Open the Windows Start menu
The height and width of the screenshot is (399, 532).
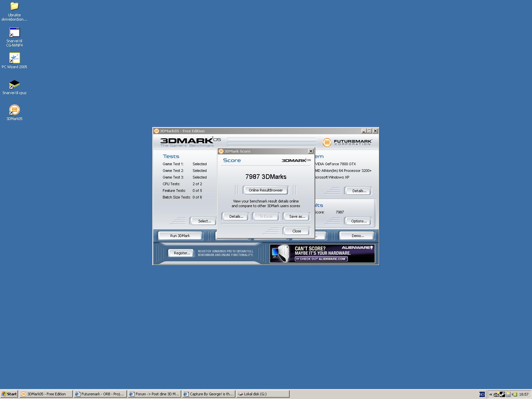pyautogui.click(x=9, y=394)
